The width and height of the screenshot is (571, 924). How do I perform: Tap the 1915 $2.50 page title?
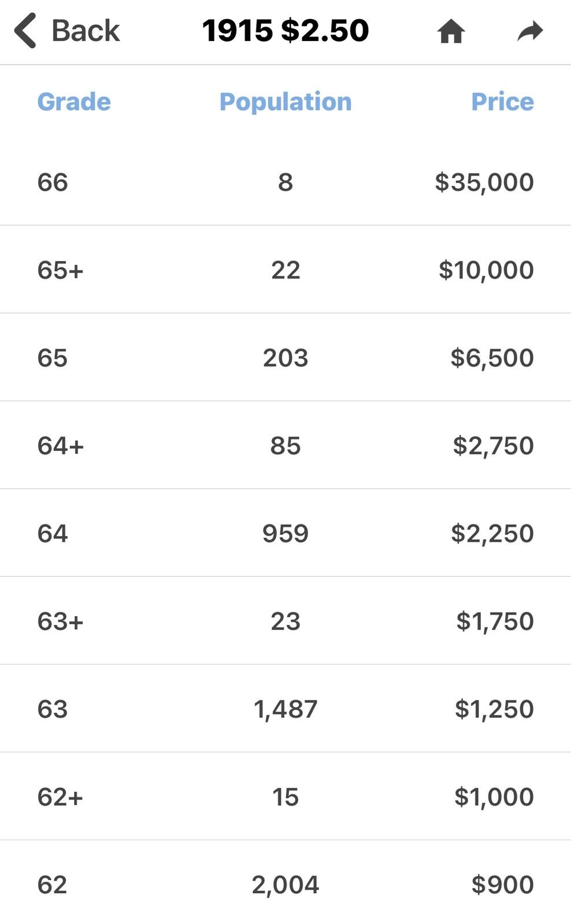point(285,31)
